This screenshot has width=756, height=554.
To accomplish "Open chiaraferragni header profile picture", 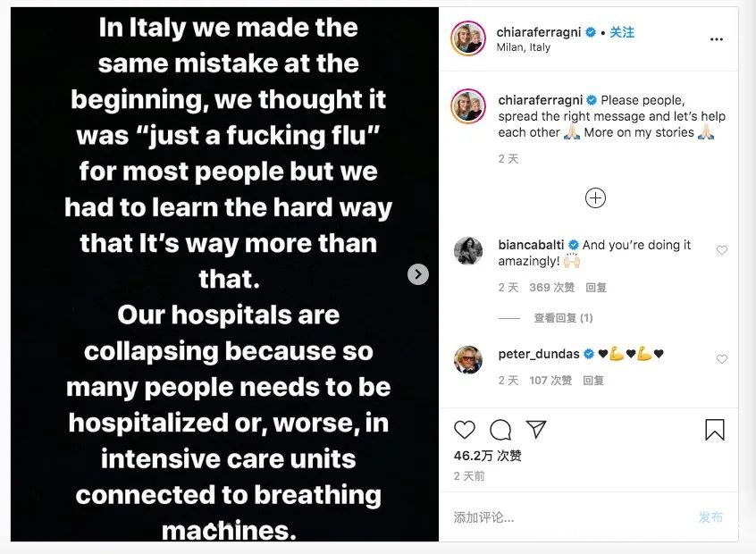I will [468, 39].
